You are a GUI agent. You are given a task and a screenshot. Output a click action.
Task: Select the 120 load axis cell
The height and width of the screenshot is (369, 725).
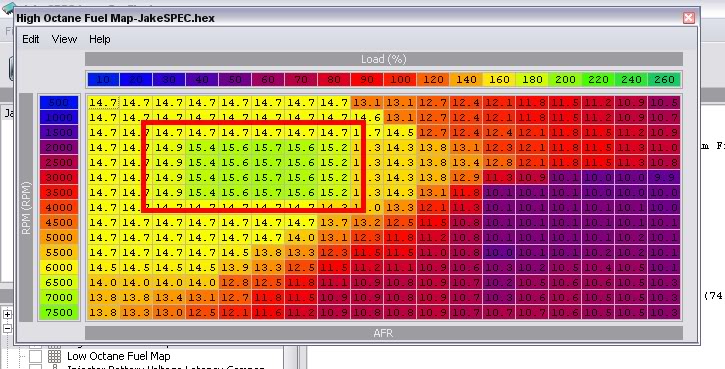(433, 80)
